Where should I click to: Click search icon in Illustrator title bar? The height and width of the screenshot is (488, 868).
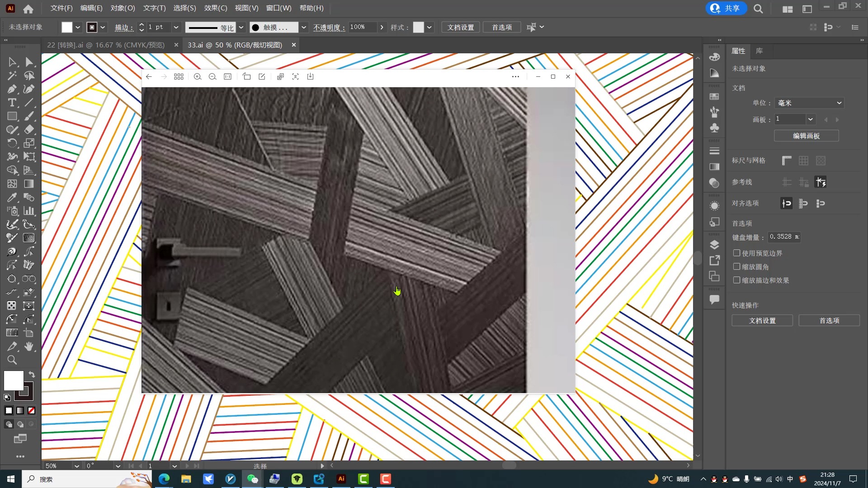coord(758,9)
